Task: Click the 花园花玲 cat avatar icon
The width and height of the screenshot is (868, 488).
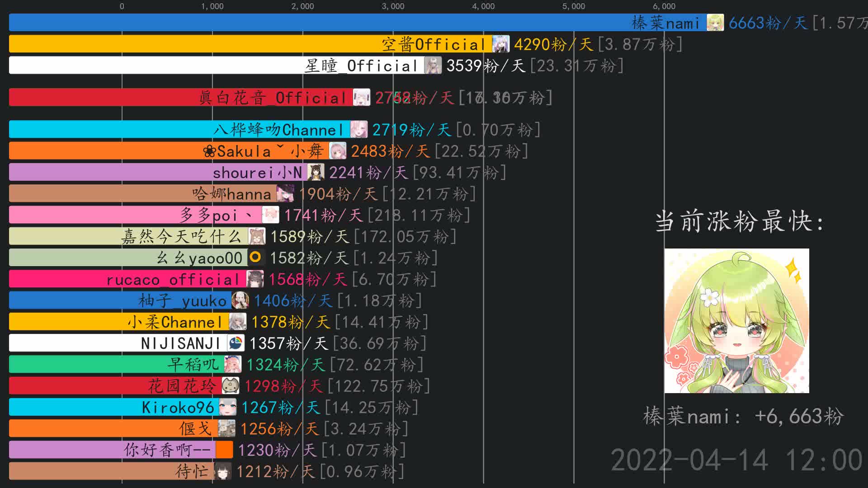Action: coord(231,385)
